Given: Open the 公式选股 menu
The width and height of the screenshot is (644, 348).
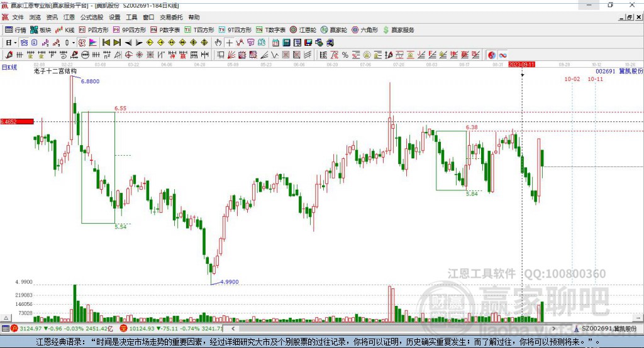Looking at the screenshot, I should tap(92, 17).
